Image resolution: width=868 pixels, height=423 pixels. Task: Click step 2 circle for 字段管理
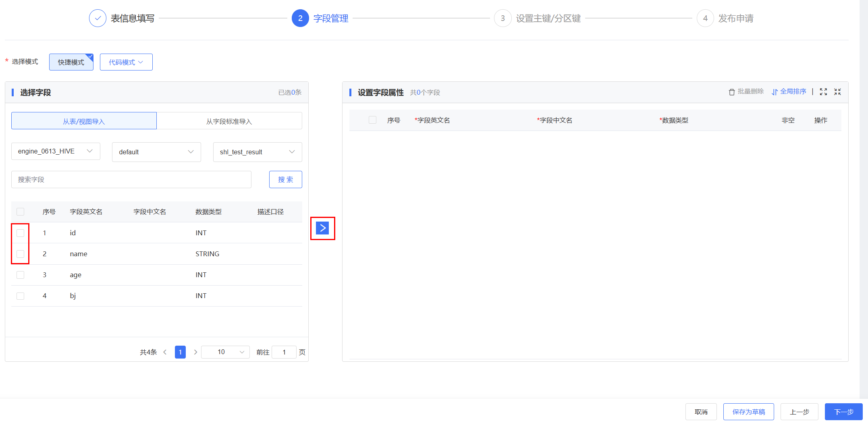click(300, 18)
